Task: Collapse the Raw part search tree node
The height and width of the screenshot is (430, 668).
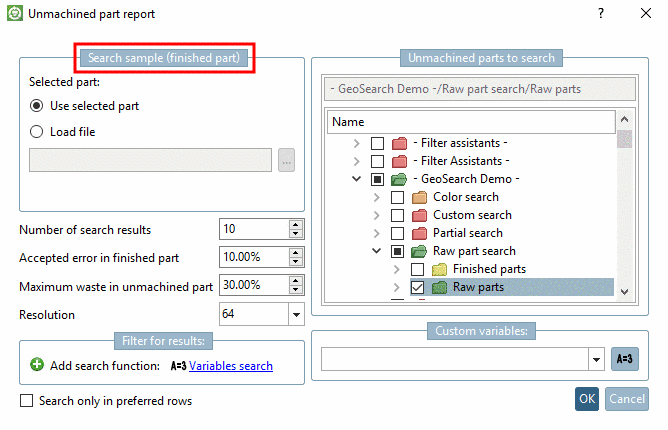Action: click(377, 251)
